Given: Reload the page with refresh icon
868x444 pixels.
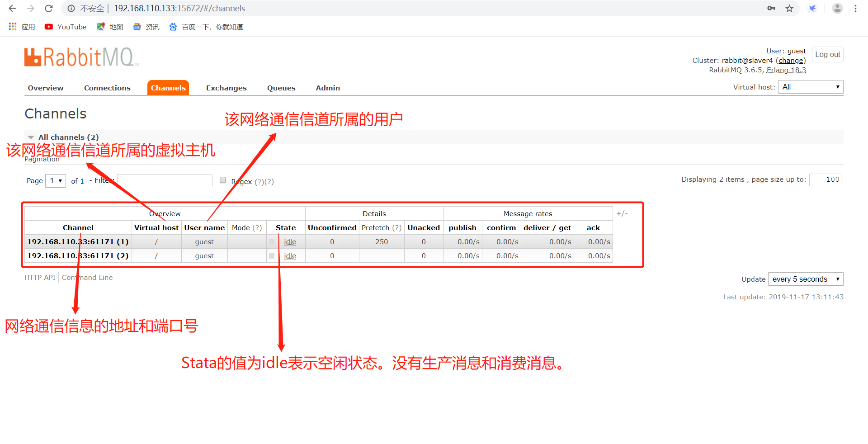Looking at the screenshot, I should pos(49,8).
